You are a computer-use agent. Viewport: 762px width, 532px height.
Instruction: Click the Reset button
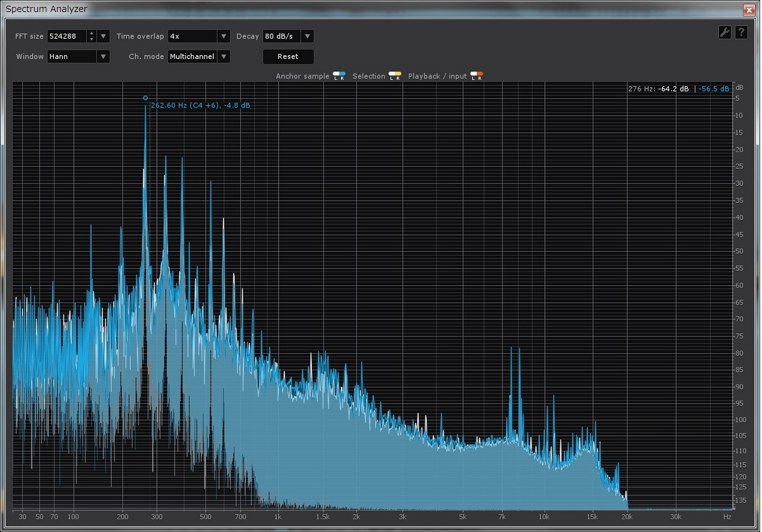[288, 57]
